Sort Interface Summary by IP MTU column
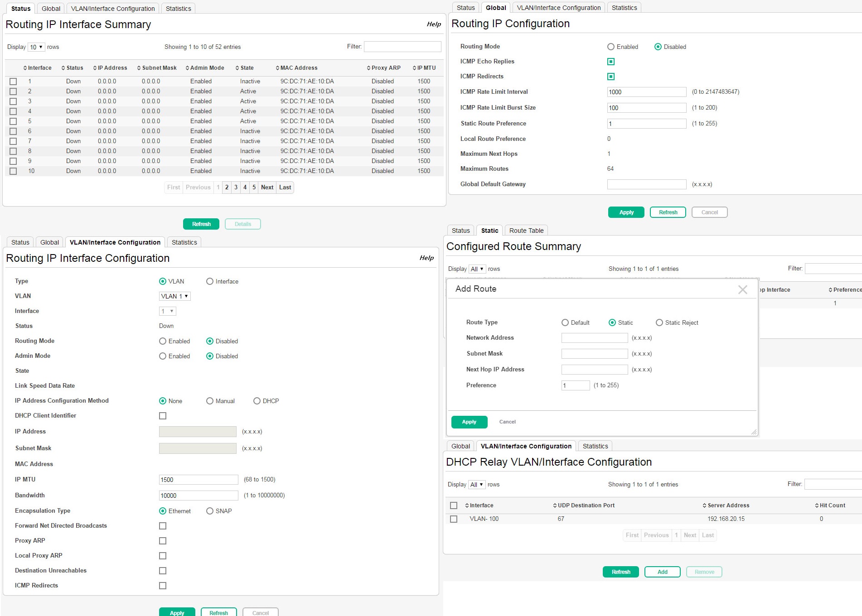862x616 pixels. point(424,68)
